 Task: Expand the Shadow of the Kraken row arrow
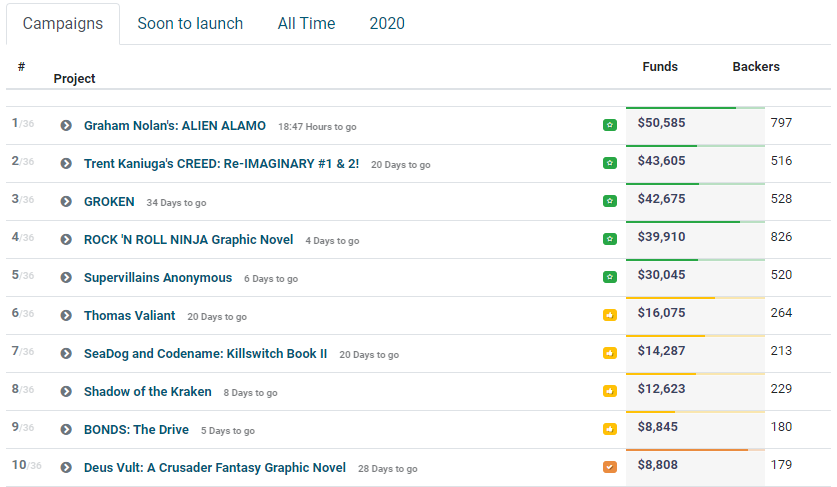[66, 391]
